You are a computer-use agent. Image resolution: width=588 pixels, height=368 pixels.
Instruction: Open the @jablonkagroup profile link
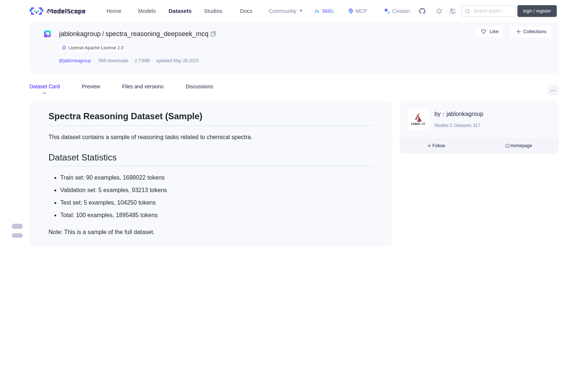75,61
